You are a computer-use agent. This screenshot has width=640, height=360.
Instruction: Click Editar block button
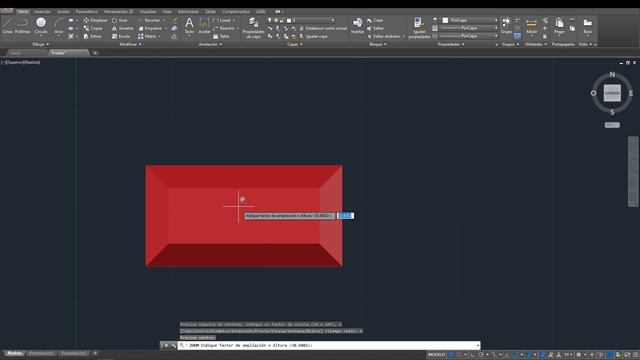coord(375,28)
